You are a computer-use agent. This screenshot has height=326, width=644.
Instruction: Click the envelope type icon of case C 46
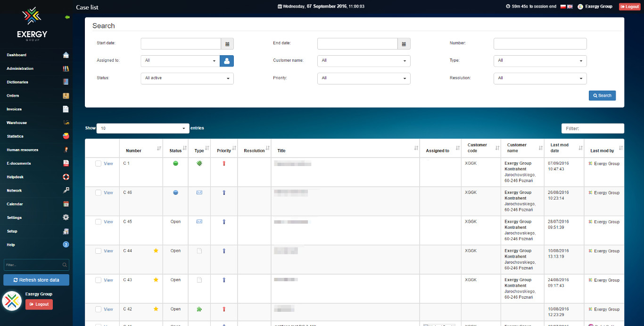199,192
